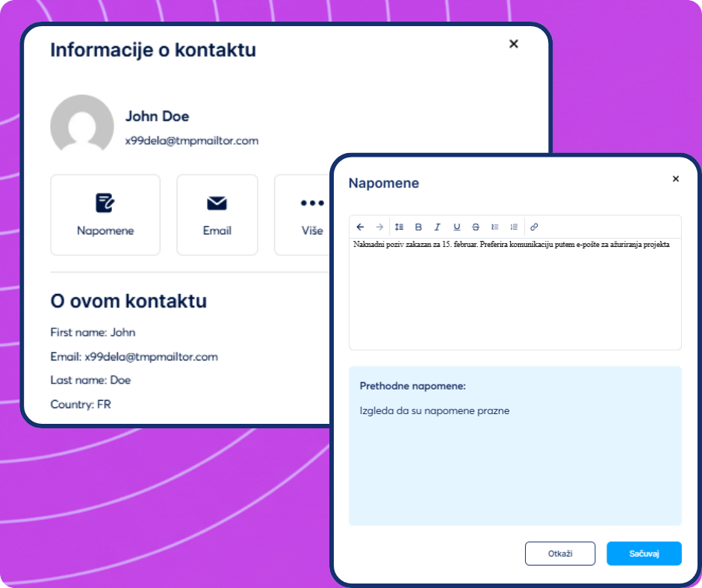Click the undo arrow in the notes editor
The width and height of the screenshot is (702, 588).
coord(361,227)
